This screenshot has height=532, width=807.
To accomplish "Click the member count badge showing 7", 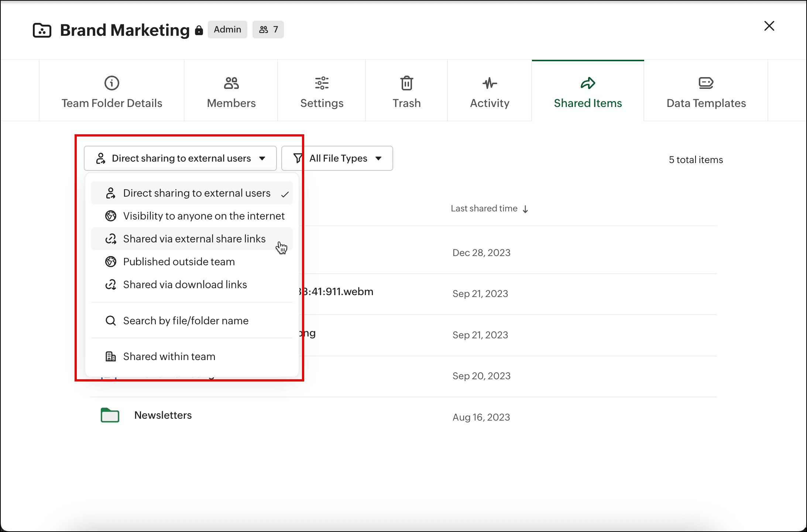I will tap(268, 30).
